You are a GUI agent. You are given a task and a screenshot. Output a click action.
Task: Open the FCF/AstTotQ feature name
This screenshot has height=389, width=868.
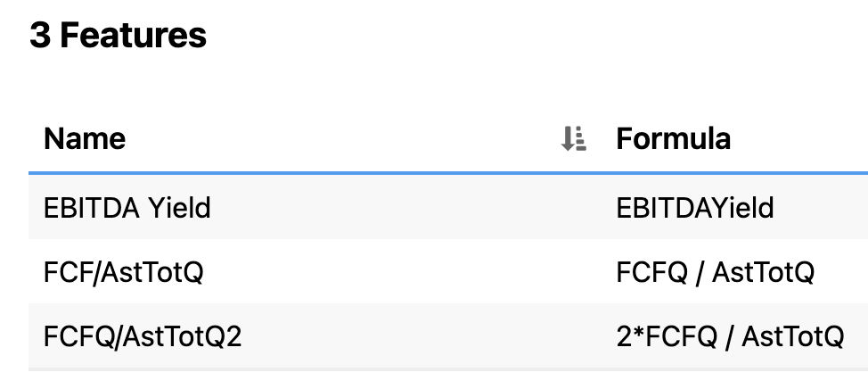[x=124, y=272]
